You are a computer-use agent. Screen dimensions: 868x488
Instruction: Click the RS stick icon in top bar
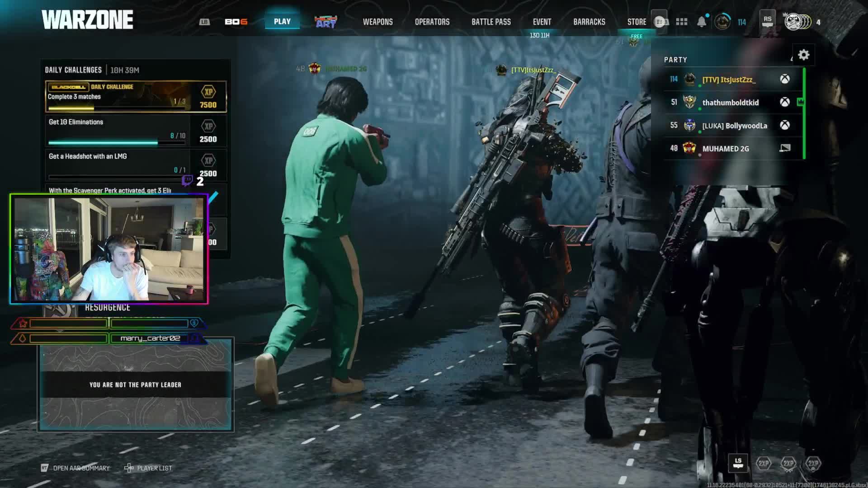767,21
